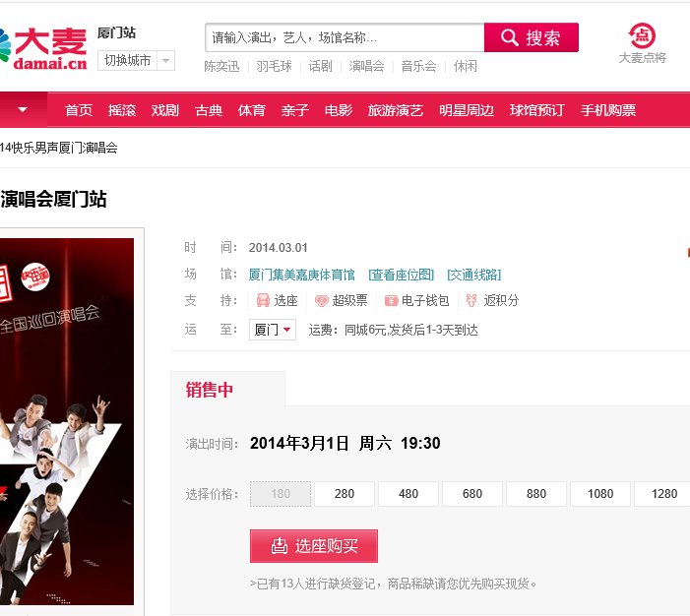Open the 切换城市 city dropdown
Viewport: 690px width, 616px height.
click(x=136, y=60)
